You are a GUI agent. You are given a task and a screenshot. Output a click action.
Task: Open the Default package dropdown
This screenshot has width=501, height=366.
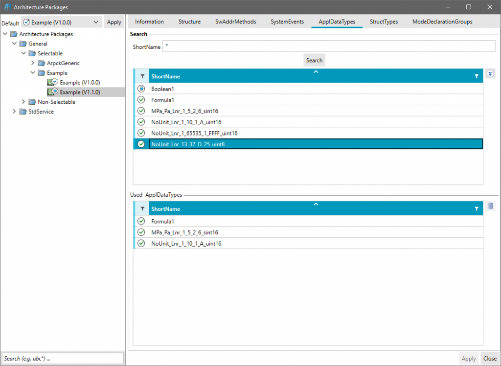point(62,22)
